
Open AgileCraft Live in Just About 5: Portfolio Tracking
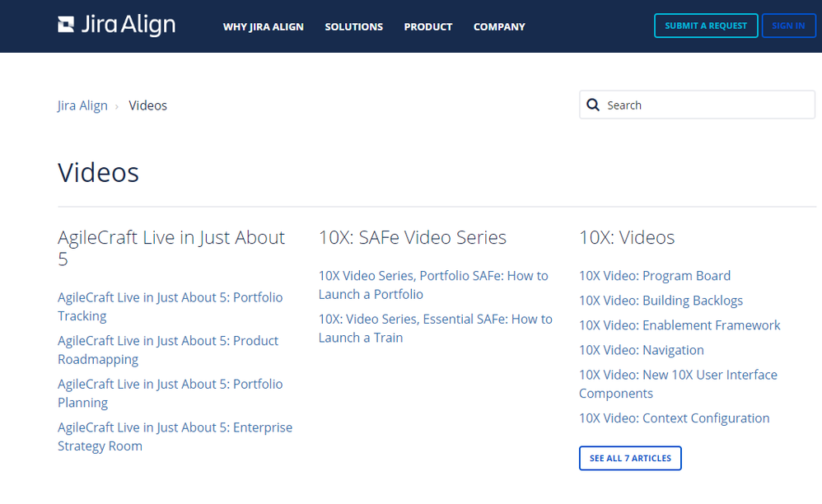pyautogui.click(x=170, y=306)
